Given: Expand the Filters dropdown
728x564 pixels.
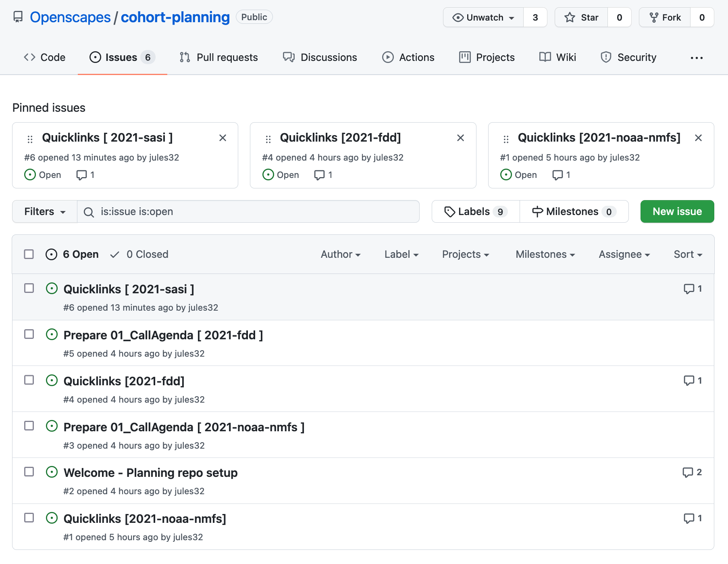Looking at the screenshot, I should point(45,211).
